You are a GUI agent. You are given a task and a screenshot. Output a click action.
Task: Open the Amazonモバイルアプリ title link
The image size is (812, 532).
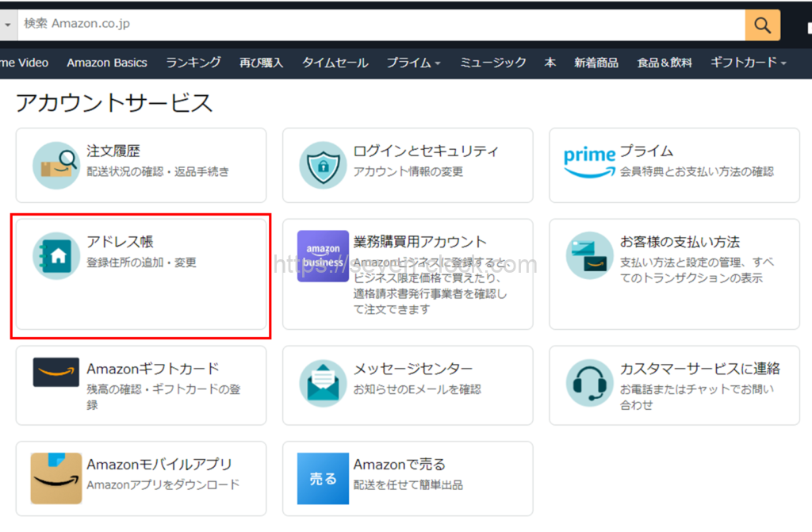(159, 465)
